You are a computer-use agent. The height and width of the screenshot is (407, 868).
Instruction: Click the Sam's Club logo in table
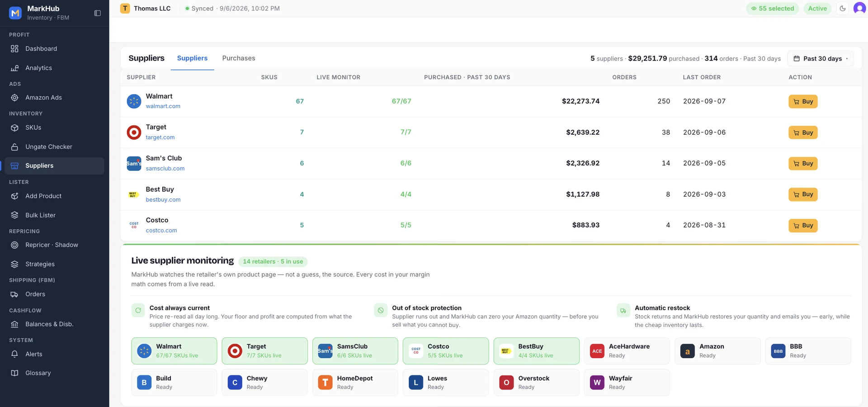coord(134,163)
